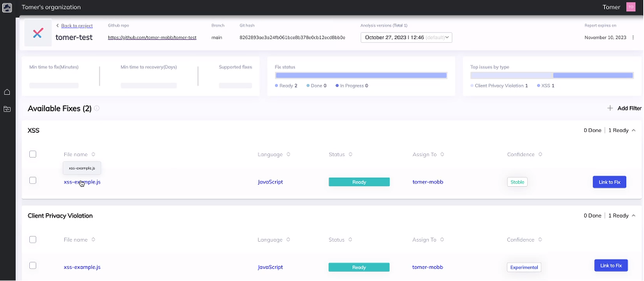The image size is (644, 281).
Task: Open the github.com/tomer-mobb/tomer-test repo link
Action: tap(152, 37)
